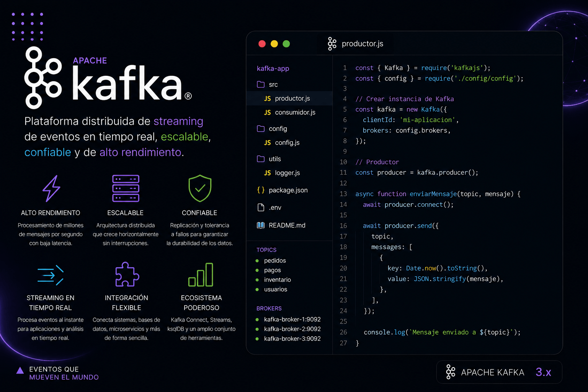
Task: Click the braces icon beside package.json
Action: pos(261,190)
